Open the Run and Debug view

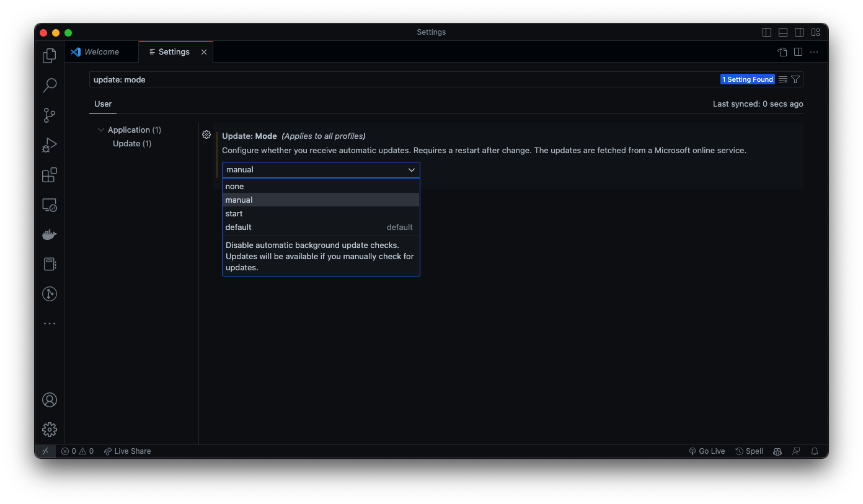tap(49, 144)
